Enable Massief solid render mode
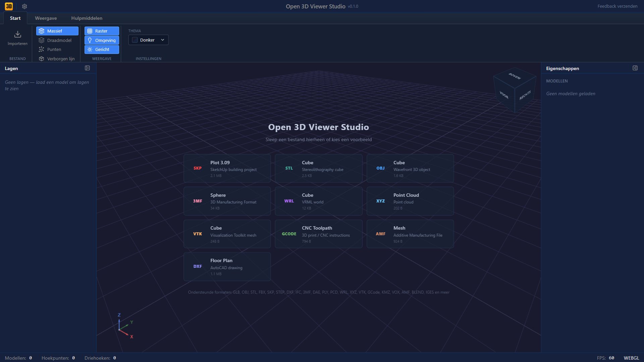The image size is (644, 362). (x=57, y=31)
